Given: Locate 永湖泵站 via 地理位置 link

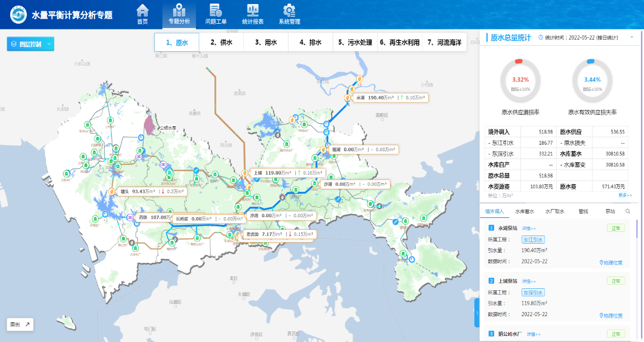Looking at the screenshot, I should click(x=611, y=263).
